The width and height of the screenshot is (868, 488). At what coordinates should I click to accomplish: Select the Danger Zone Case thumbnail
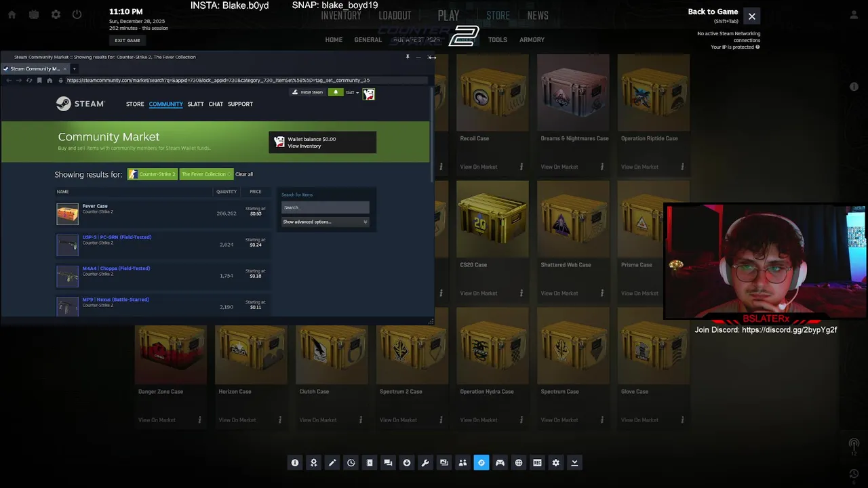point(171,354)
